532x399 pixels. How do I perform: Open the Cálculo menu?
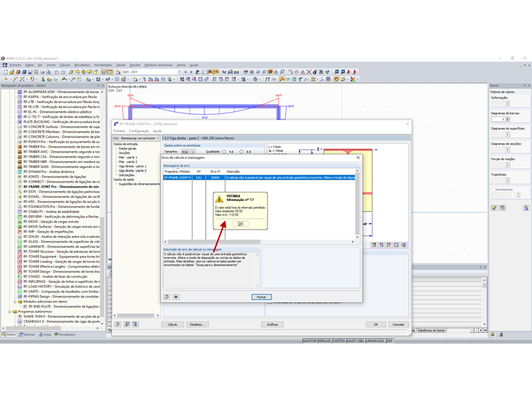(x=65, y=65)
